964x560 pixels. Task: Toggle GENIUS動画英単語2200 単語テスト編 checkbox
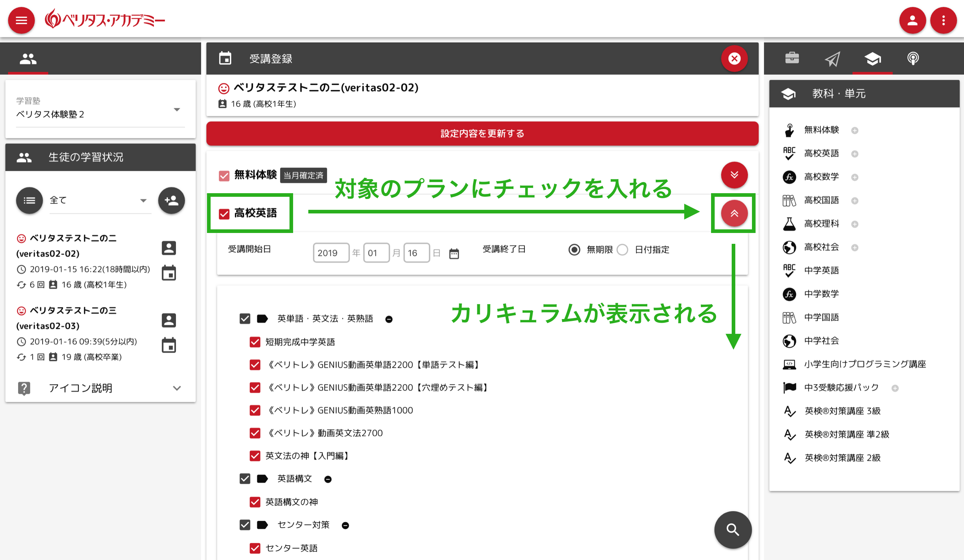tap(255, 365)
